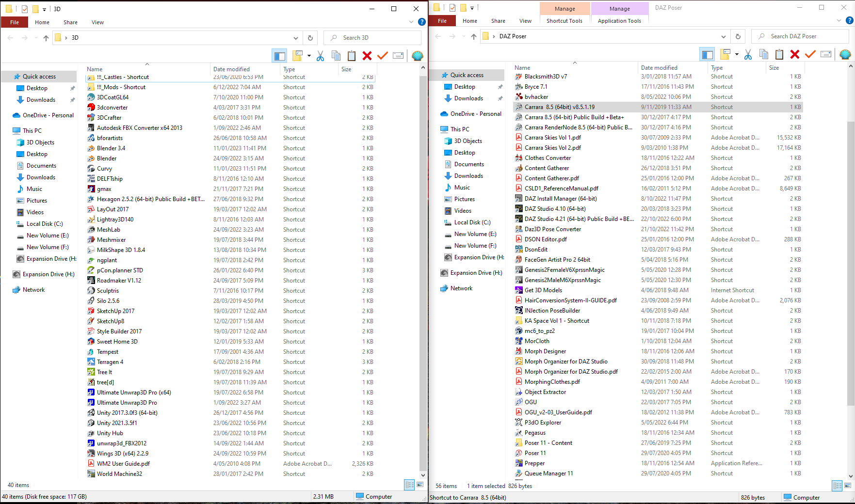Click the envelope email icon in 3D window

(398, 56)
